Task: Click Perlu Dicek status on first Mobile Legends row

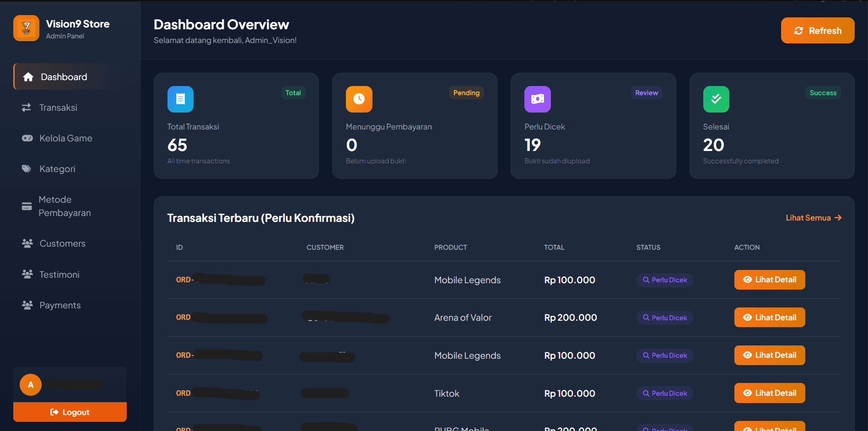Action: point(665,280)
